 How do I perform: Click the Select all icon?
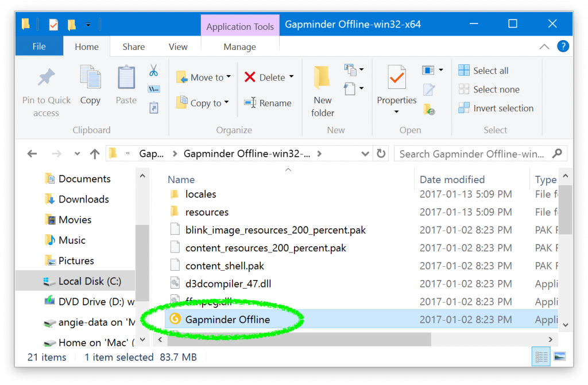coord(464,70)
